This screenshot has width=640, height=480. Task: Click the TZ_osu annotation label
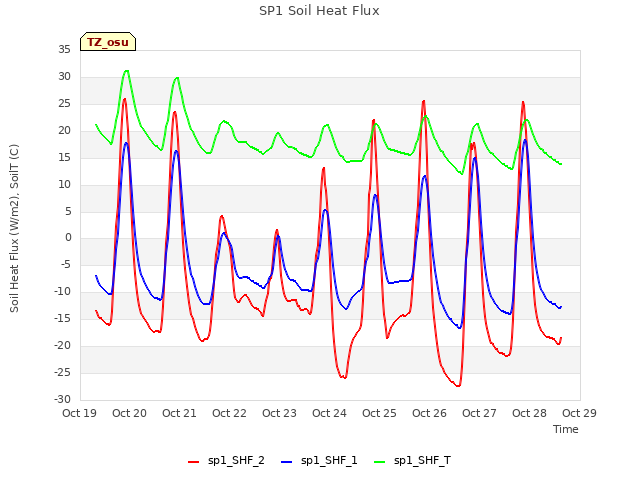(108, 42)
